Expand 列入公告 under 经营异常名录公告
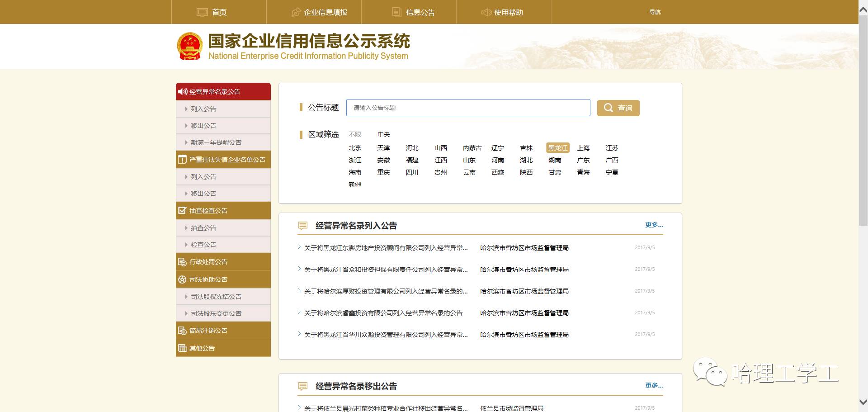 click(x=223, y=109)
